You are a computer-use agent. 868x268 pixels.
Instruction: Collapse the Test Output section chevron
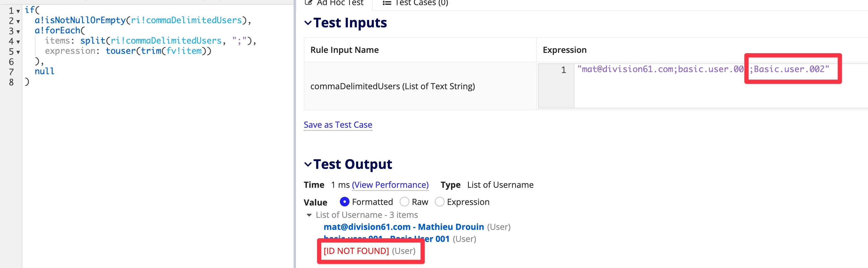click(x=308, y=164)
